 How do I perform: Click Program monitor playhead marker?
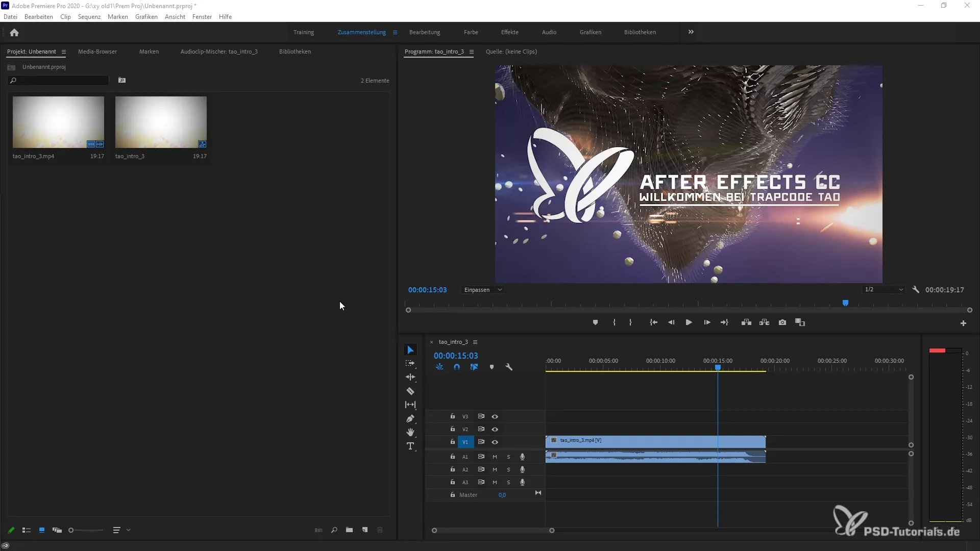[x=845, y=303]
